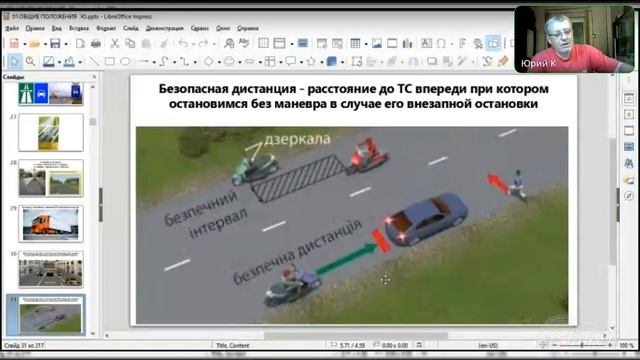
Task: Select slide thumbnail 28 in Slides panel
Action: point(51,178)
